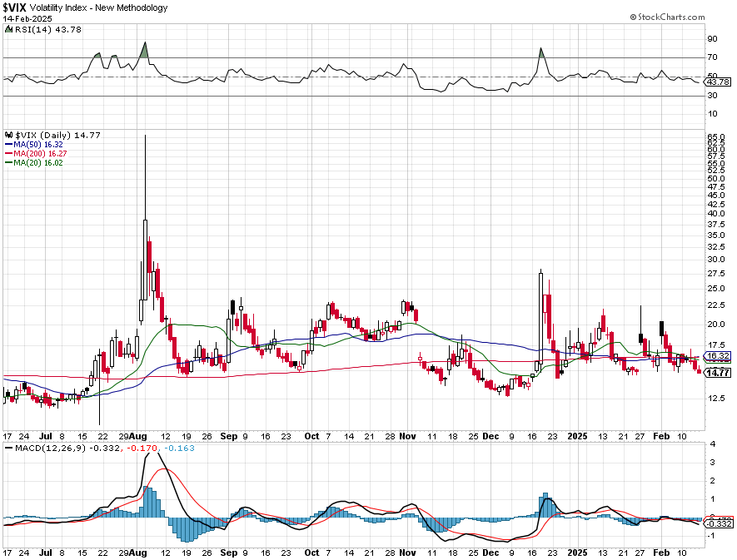Click the top of the August VIX spike candle wick
Image resolution: width=737 pixels, height=560 pixels.
(x=145, y=136)
